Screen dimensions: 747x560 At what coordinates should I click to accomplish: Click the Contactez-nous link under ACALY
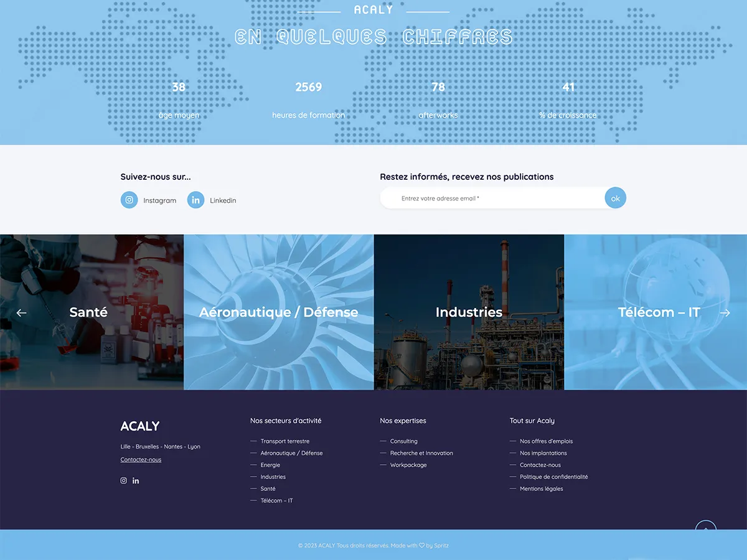pyautogui.click(x=141, y=460)
